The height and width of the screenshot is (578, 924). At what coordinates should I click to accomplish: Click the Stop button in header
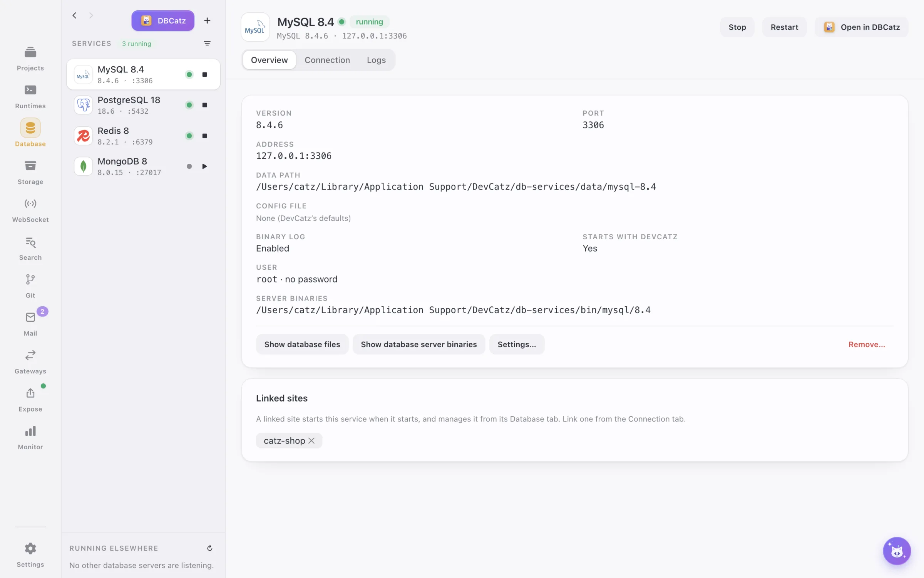(x=737, y=27)
